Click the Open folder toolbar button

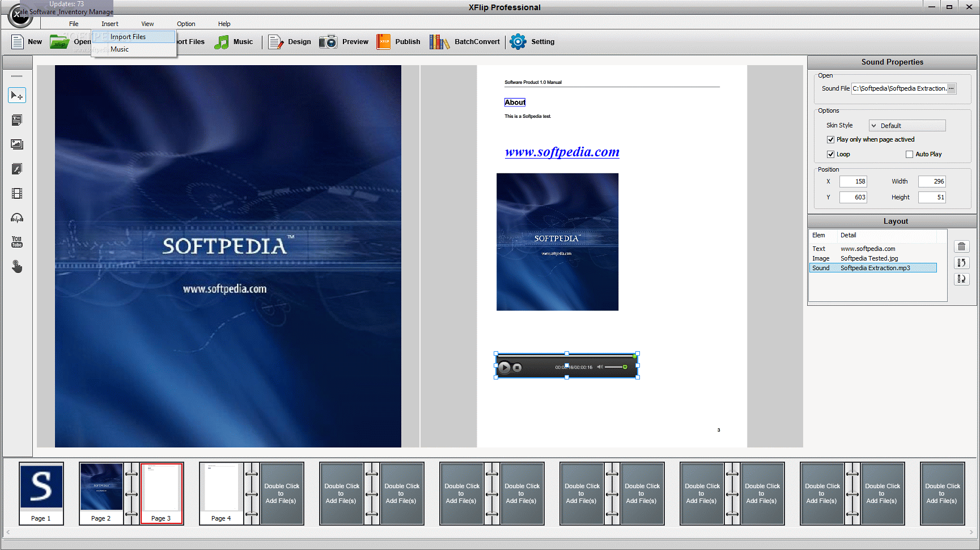pos(70,42)
